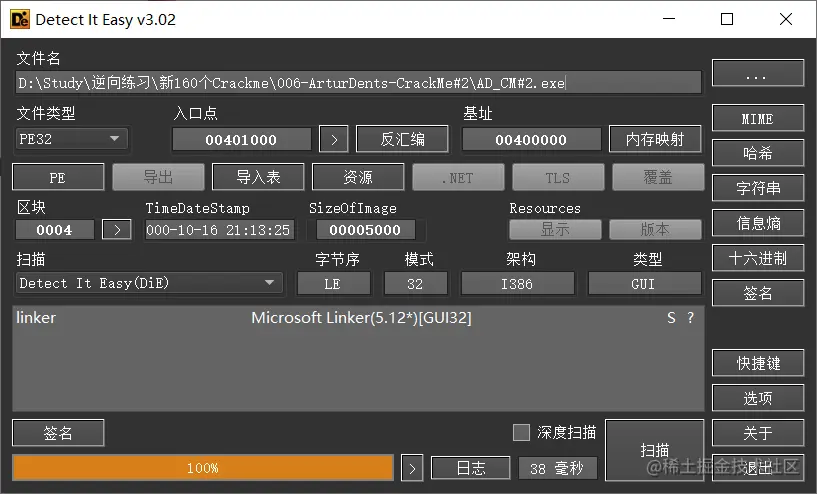Click the large 扫描 scan button
Viewport: 817px width, 494px height.
click(x=654, y=450)
